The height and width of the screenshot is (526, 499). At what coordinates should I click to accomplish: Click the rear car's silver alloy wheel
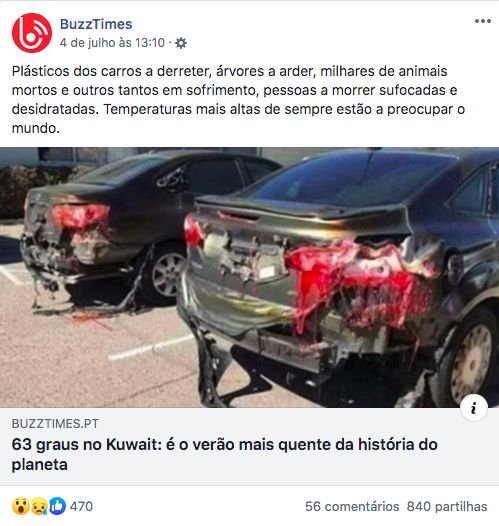coord(168,274)
